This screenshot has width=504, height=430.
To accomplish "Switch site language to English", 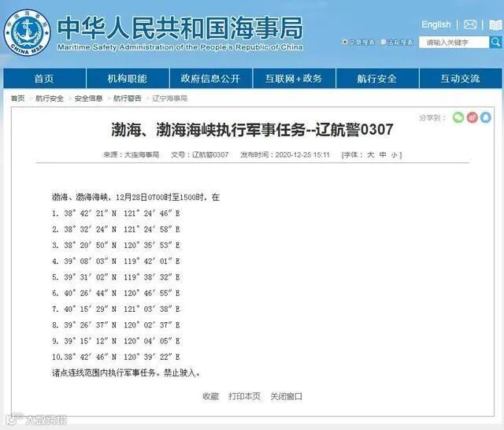I will 435,24.
